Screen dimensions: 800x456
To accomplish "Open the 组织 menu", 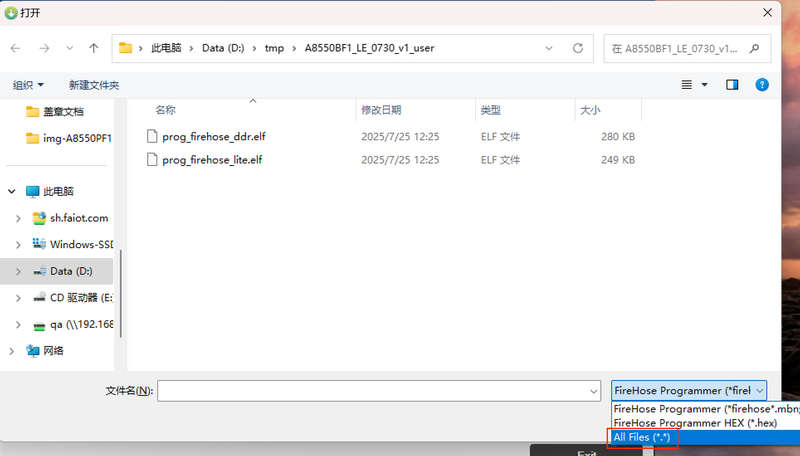I will tap(28, 85).
